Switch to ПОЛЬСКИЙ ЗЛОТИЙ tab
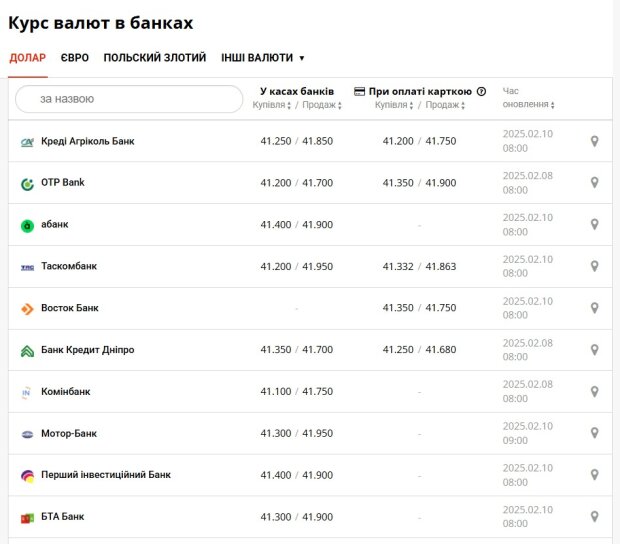 [x=155, y=58]
